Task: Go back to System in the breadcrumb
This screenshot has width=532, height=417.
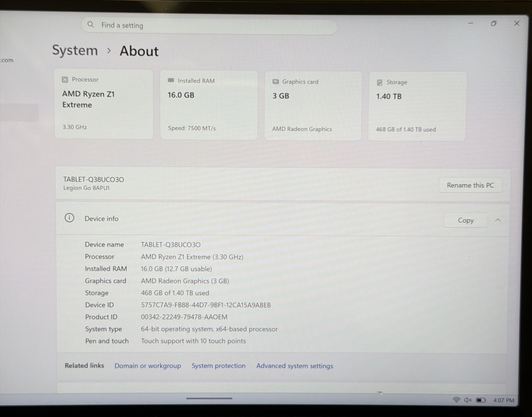Action: pyautogui.click(x=75, y=51)
